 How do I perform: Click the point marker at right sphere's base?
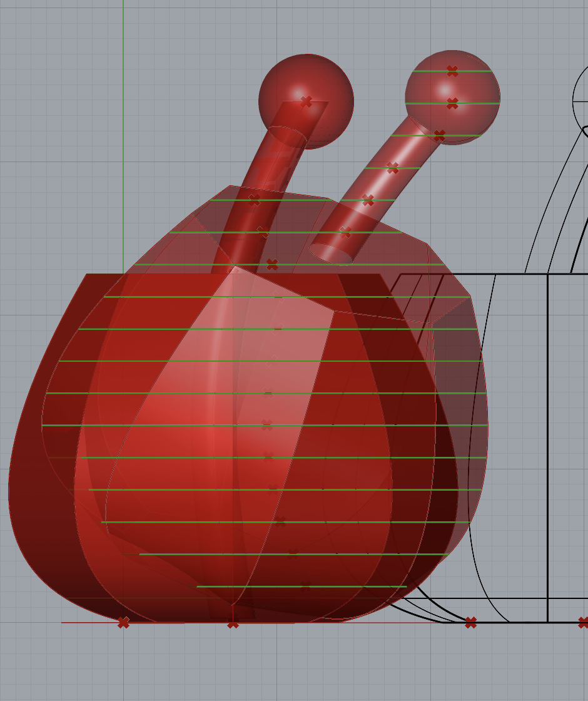439,135
